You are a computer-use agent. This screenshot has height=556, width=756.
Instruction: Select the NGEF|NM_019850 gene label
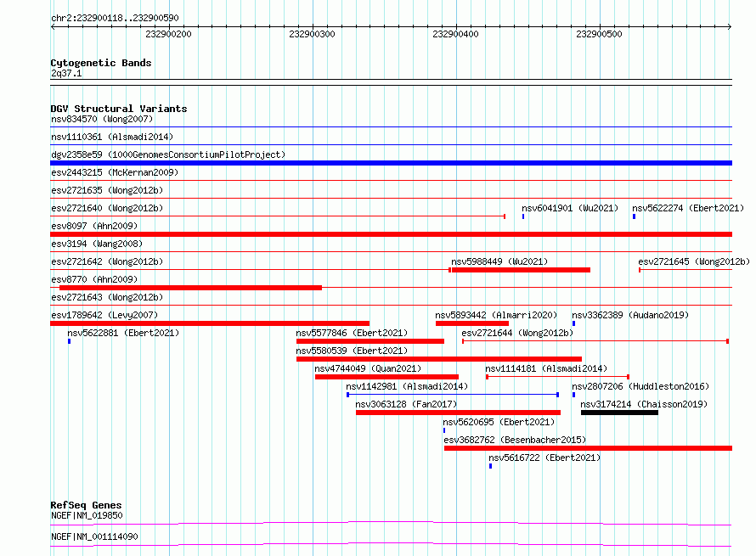(x=87, y=515)
